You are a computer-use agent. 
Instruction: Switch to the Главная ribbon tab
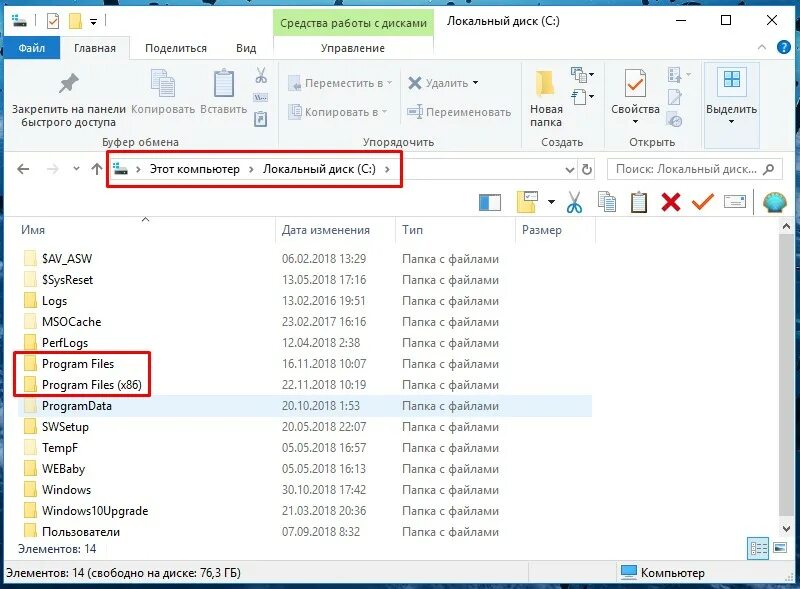point(95,48)
